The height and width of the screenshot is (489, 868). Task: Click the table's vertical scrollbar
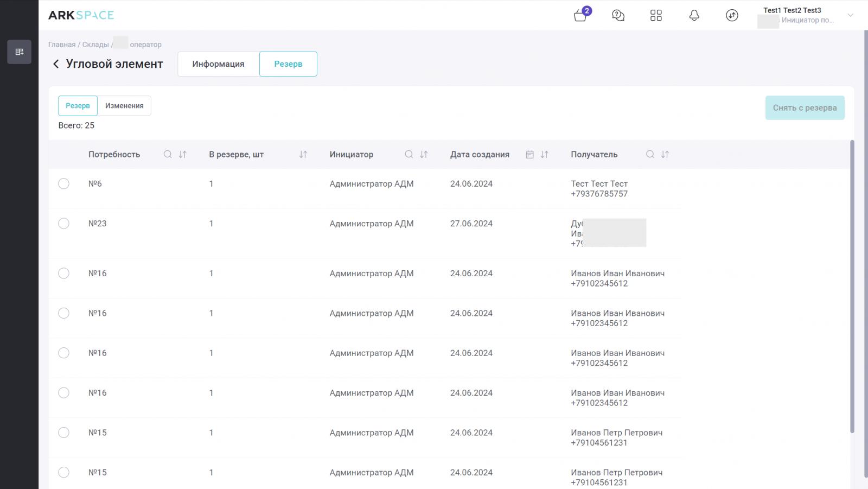(852, 287)
